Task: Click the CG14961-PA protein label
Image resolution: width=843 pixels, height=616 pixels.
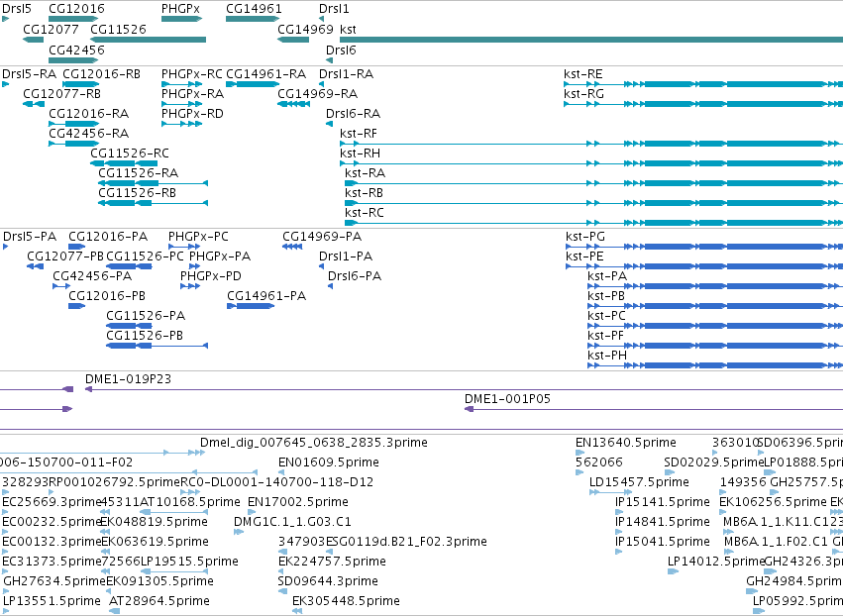Action: [x=266, y=296]
